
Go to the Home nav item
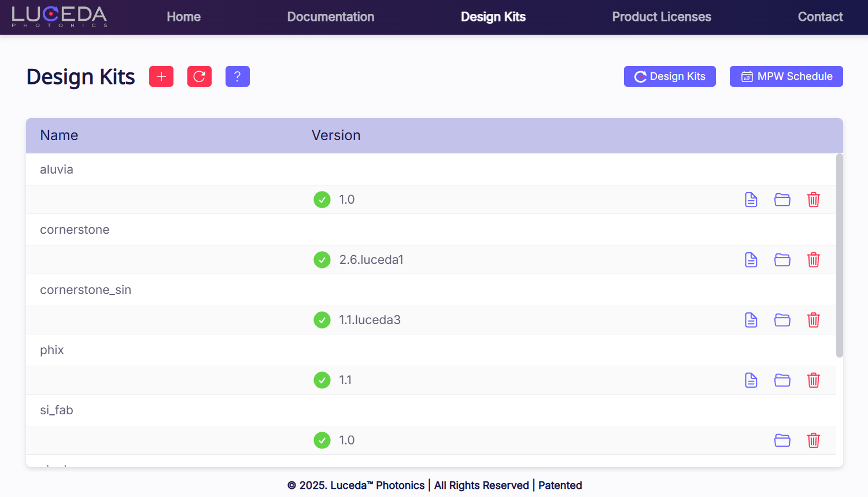pos(183,17)
